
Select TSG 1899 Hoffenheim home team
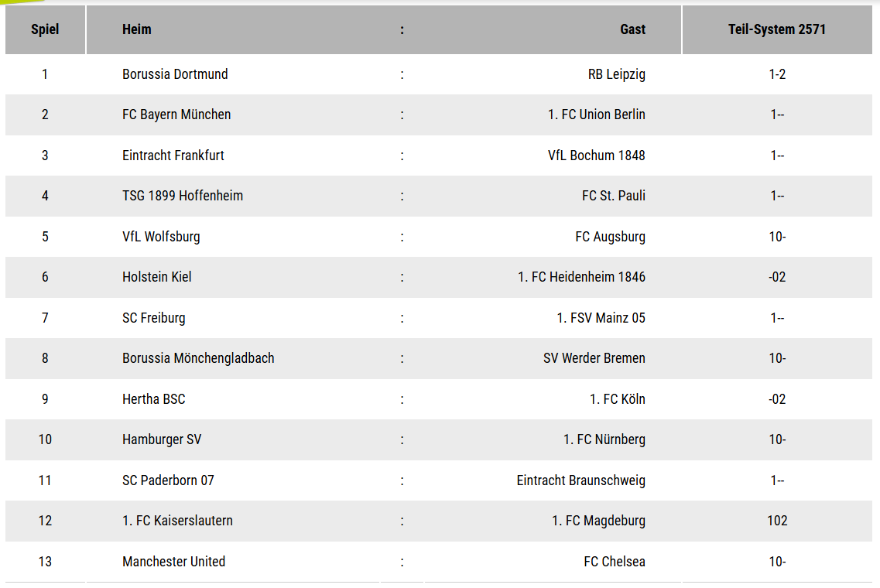click(183, 196)
